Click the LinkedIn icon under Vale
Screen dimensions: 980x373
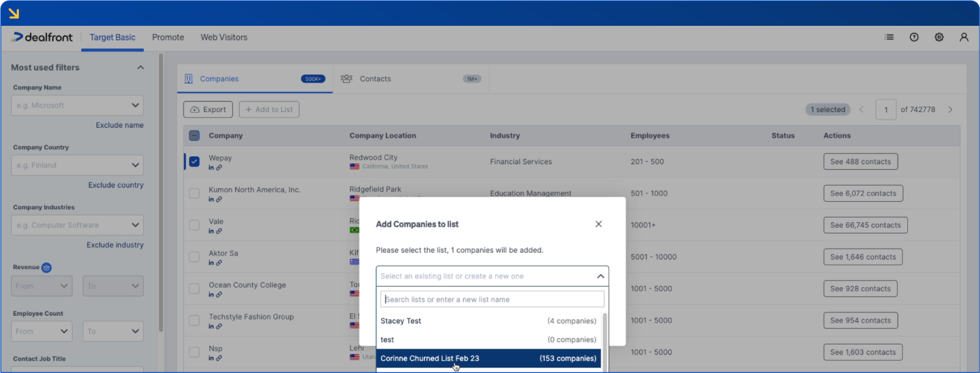211,231
